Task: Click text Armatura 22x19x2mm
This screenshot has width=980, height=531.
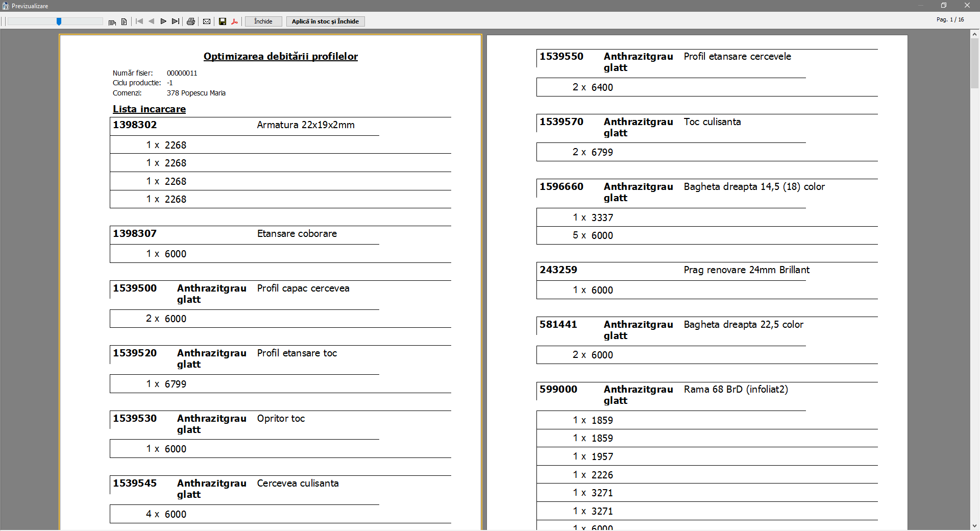Action: click(x=306, y=125)
